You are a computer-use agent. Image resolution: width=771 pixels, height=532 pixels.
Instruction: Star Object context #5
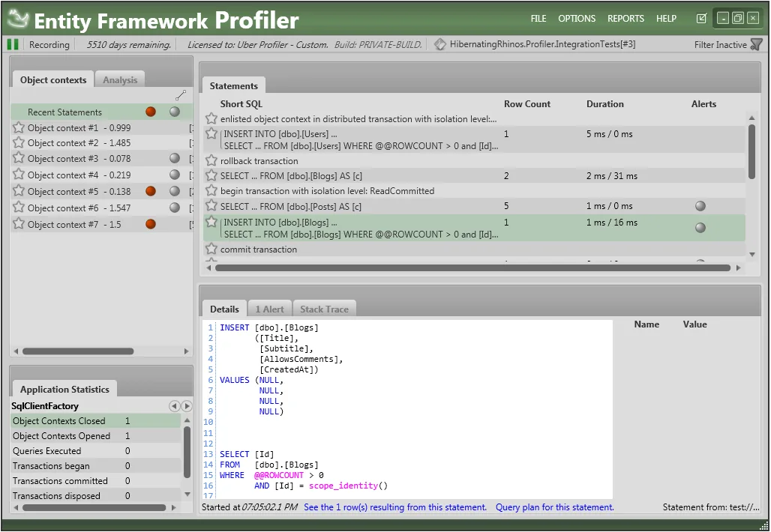[x=19, y=190]
